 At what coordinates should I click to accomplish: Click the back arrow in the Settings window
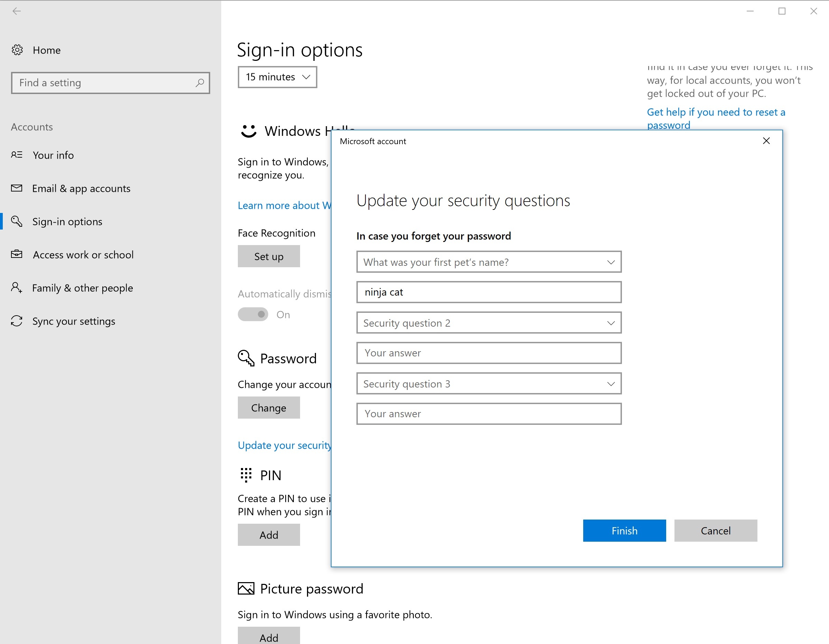coord(17,11)
